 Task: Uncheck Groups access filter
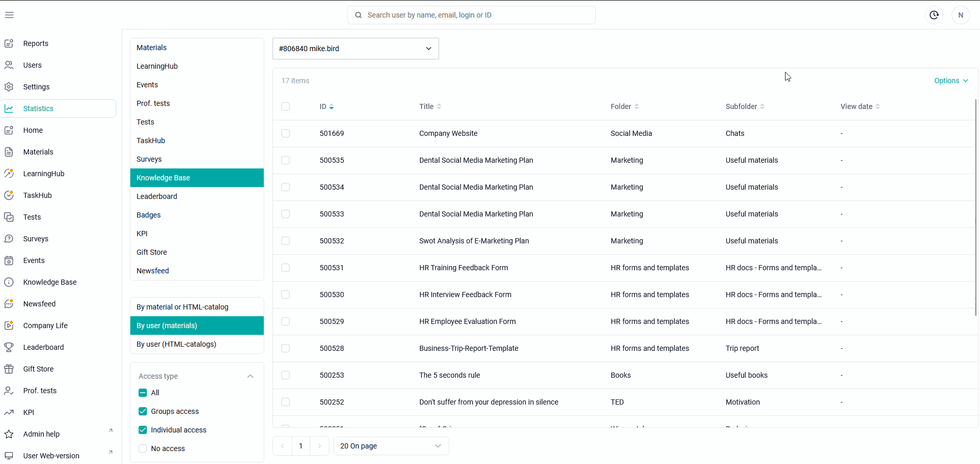pos(143,411)
